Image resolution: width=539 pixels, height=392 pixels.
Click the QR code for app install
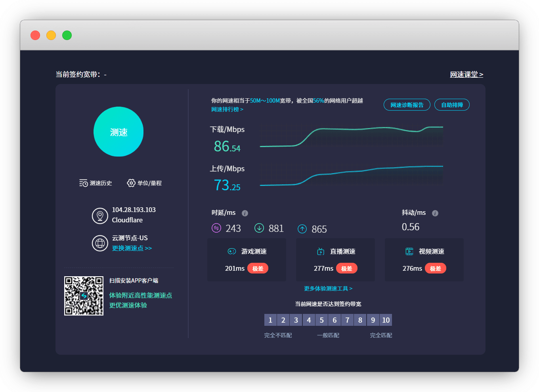pos(84,296)
